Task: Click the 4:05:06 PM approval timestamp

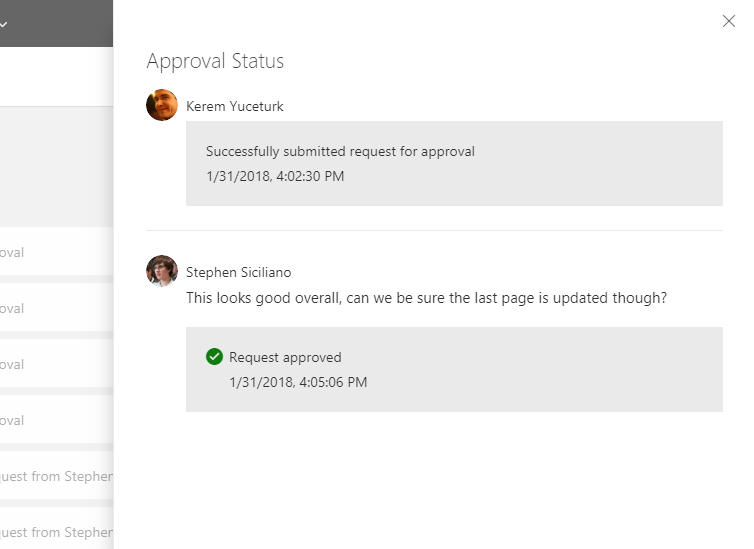Action: (x=298, y=382)
